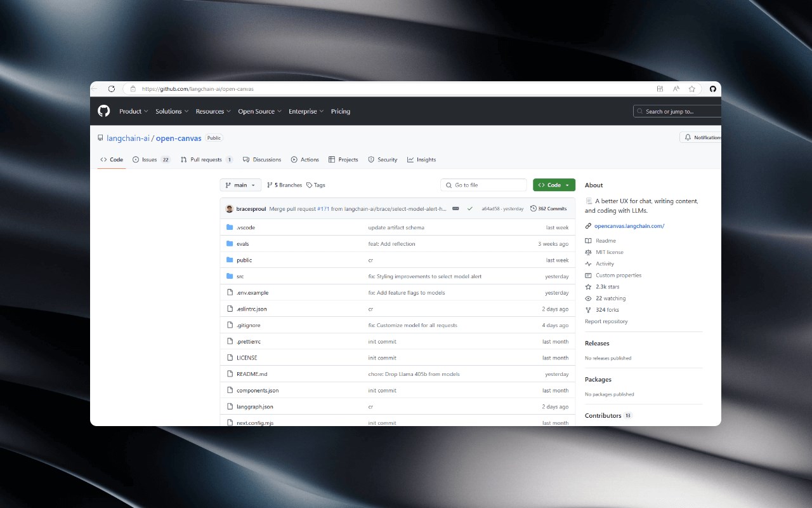Open the 362 Commits history link
This screenshot has height=508, width=812.
pos(549,208)
